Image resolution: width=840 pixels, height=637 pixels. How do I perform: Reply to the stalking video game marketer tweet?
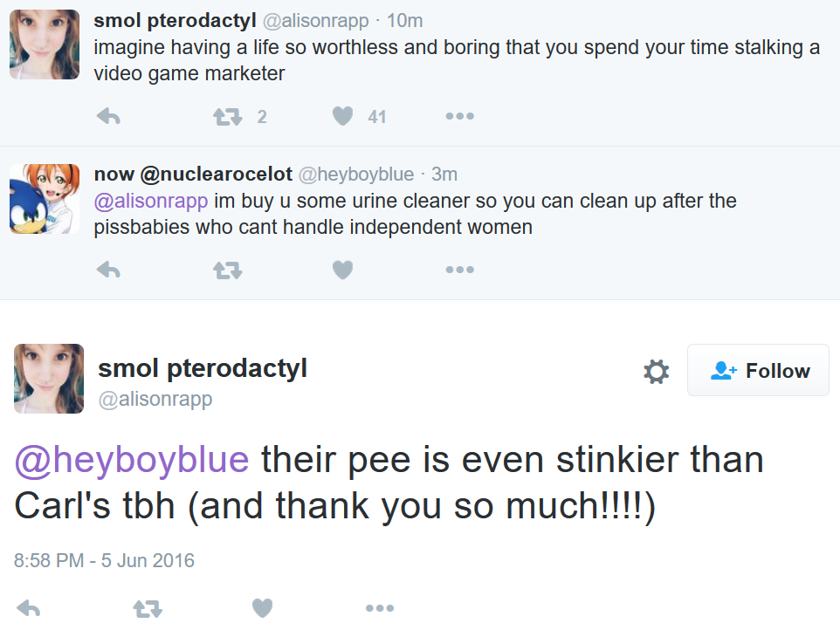click(107, 116)
